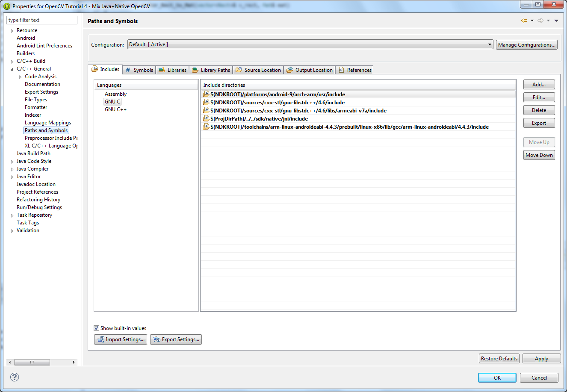Switch to the Source Location tab
This screenshot has height=392, width=567.
pos(258,70)
